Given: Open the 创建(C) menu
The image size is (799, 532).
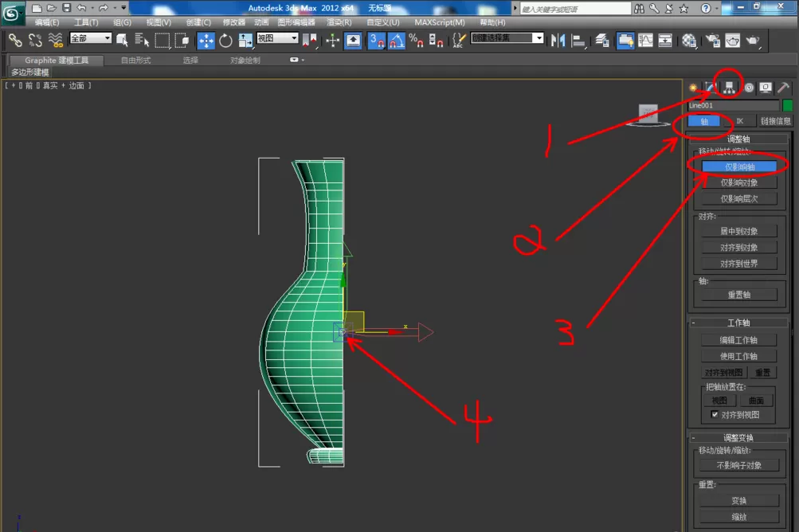Looking at the screenshot, I should point(198,22).
